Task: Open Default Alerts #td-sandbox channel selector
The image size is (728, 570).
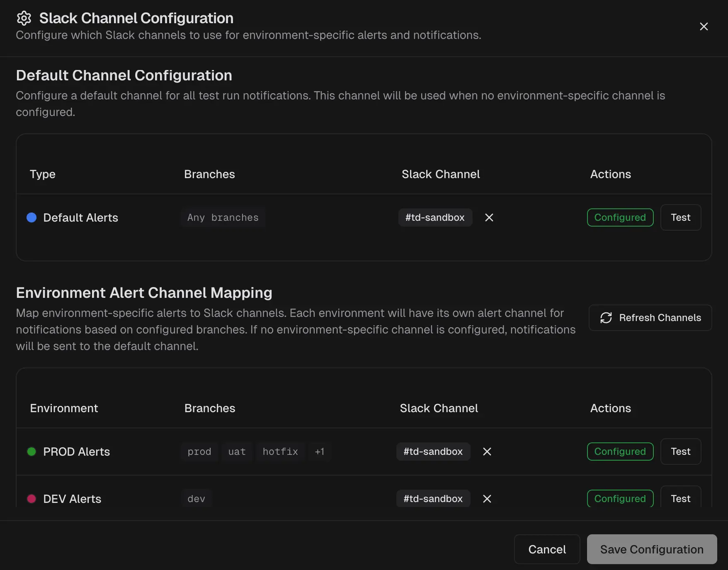Action: click(435, 217)
